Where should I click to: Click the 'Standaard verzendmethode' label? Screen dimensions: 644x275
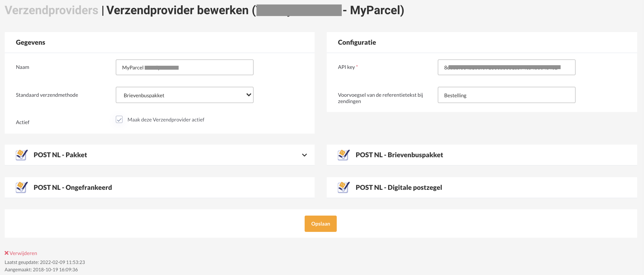coord(47,95)
